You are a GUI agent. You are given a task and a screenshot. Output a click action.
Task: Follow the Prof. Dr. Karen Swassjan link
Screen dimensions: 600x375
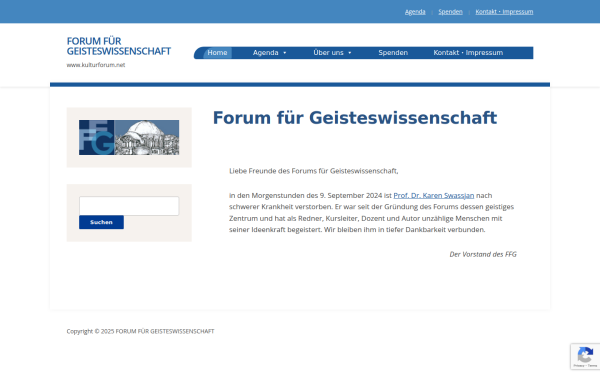434,196
